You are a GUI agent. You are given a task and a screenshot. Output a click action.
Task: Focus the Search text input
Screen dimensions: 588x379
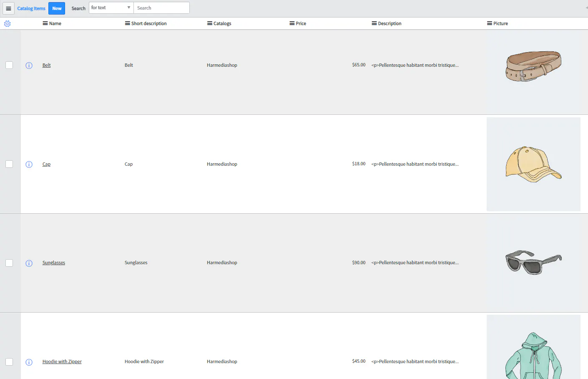point(161,8)
